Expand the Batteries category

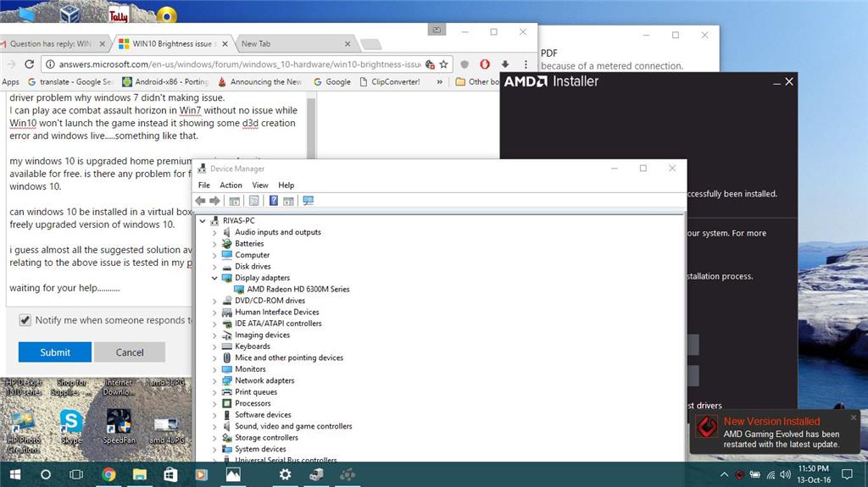coord(214,244)
